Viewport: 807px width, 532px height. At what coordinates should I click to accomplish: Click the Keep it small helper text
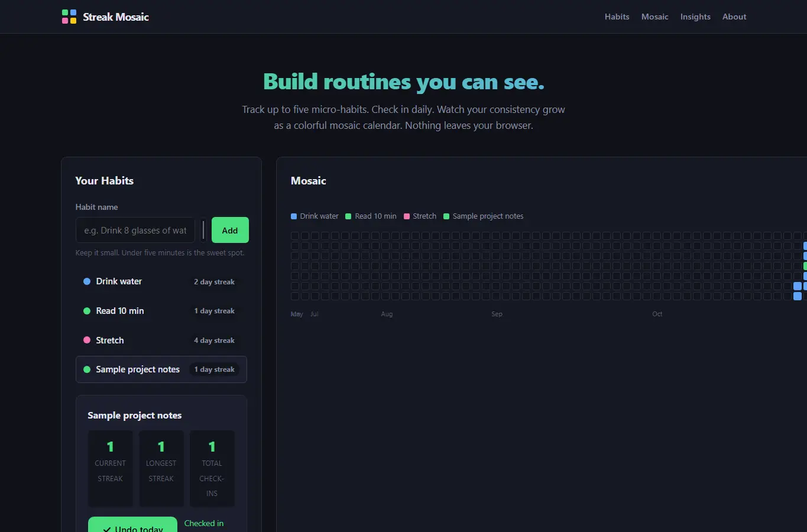tap(160, 253)
